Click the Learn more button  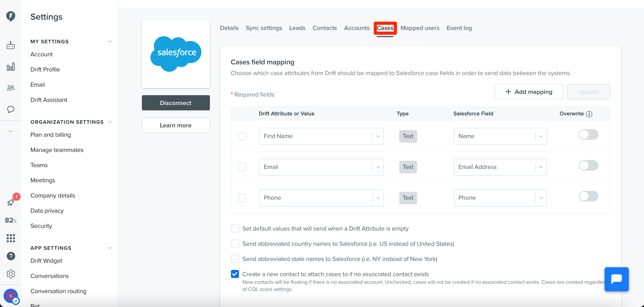[x=176, y=125]
